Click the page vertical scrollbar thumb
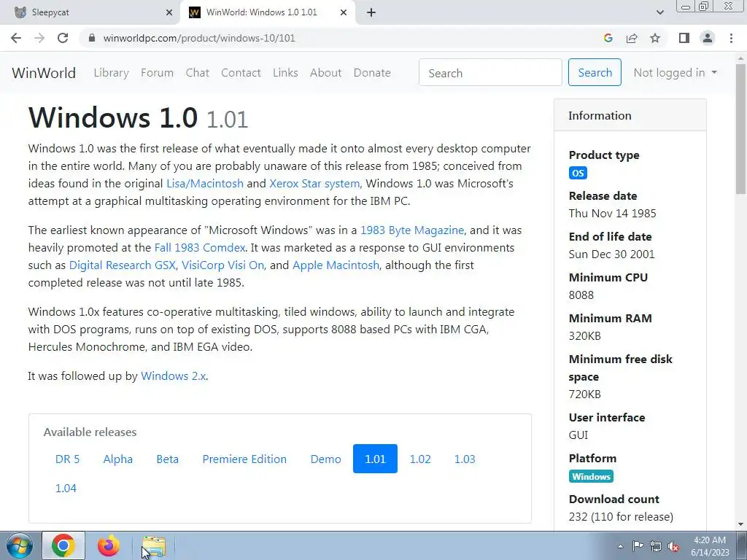This screenshot has width=747, height=560. pos(741,130)
